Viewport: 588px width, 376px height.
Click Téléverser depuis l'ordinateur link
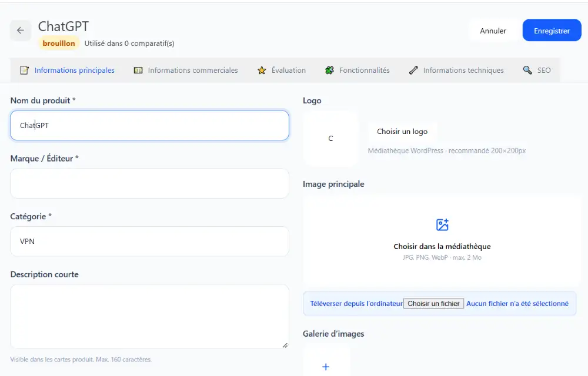click(x=356, y=303)
